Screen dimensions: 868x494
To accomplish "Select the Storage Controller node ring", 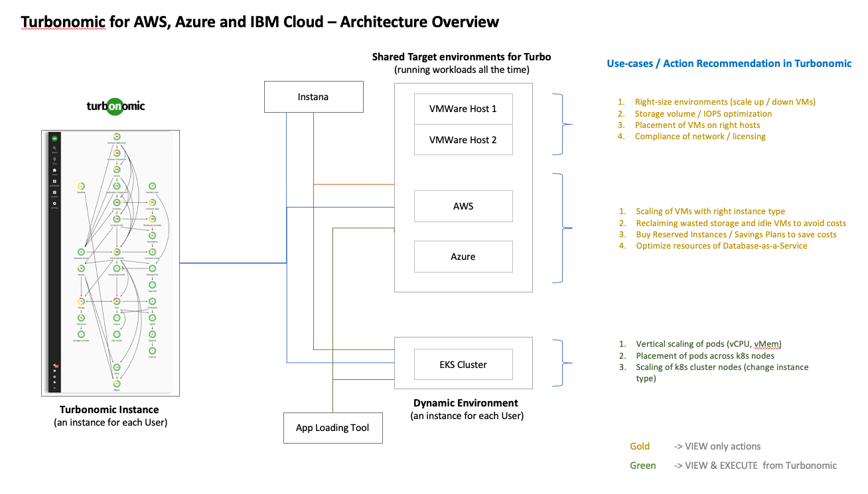I will pos(81,334).
